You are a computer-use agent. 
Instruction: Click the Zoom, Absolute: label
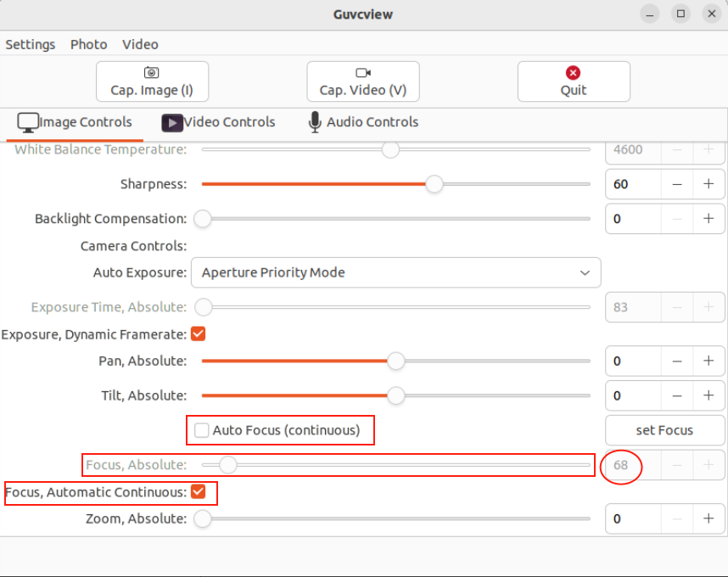[137, 518]
